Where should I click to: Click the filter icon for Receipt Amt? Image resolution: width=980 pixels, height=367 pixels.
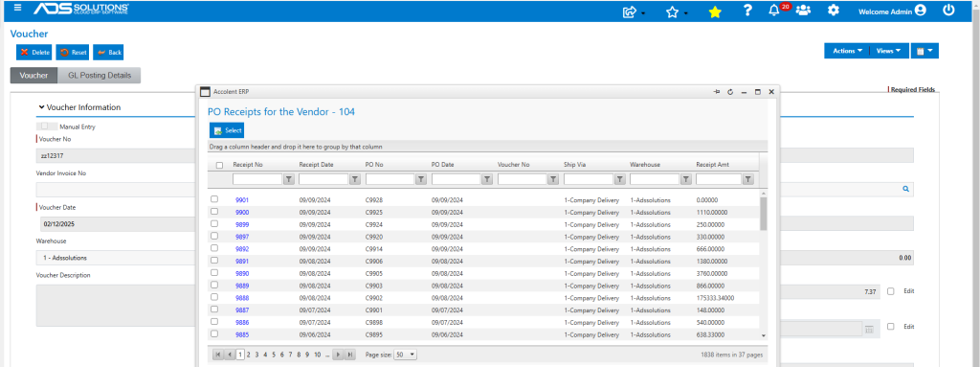point(748,179)
